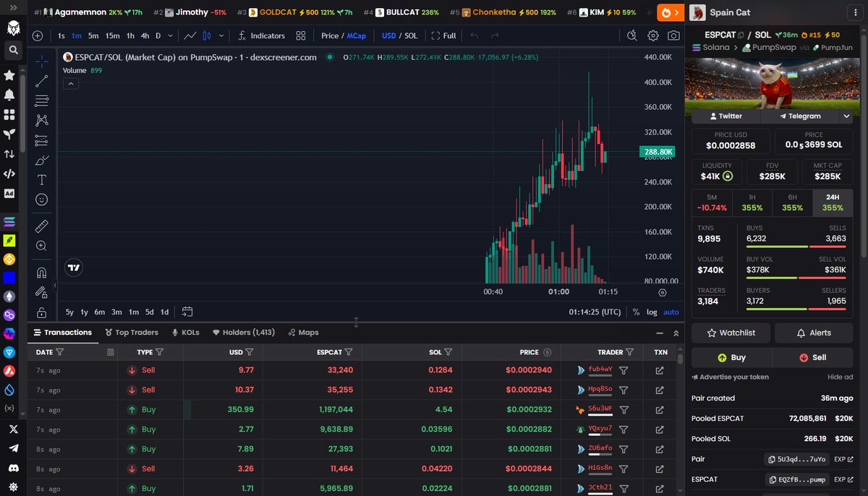
Task: Open the X (Twitter) icon in the left sidebar
Action: pos(13,429)
